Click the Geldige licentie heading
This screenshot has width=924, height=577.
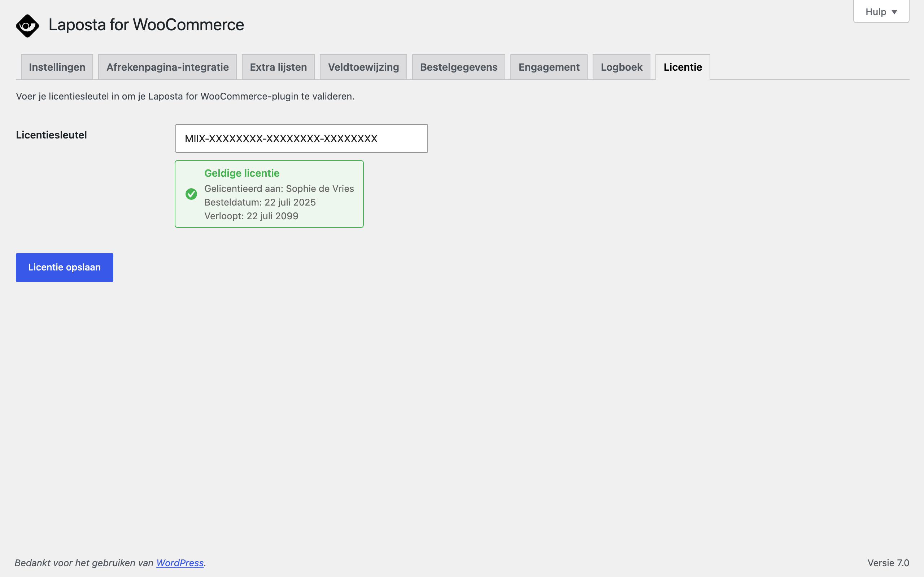[242, 173]
